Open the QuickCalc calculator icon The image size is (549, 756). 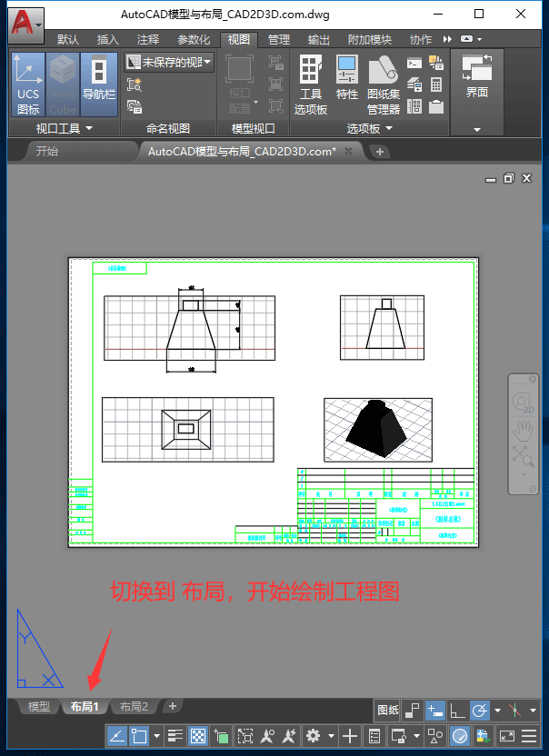point(436,85)
